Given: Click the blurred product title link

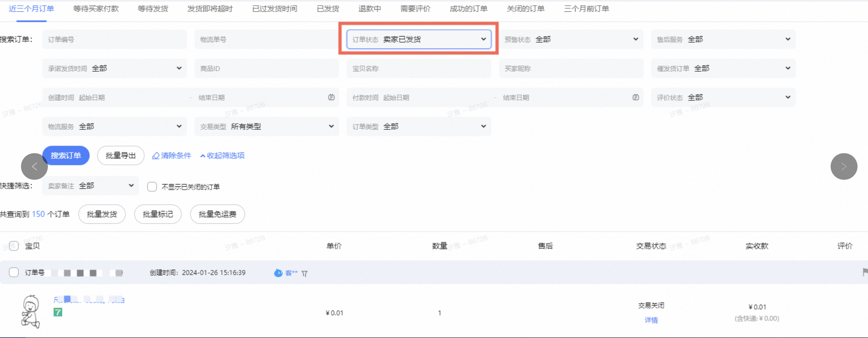Looking at the screenshot, I should coord(89,300).
